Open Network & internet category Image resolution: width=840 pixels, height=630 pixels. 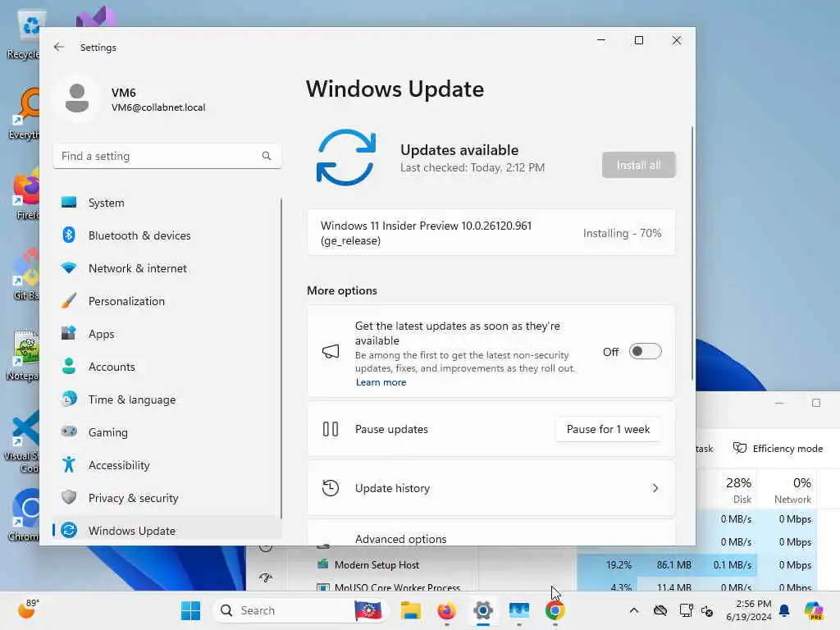click(x=167, y=268)
